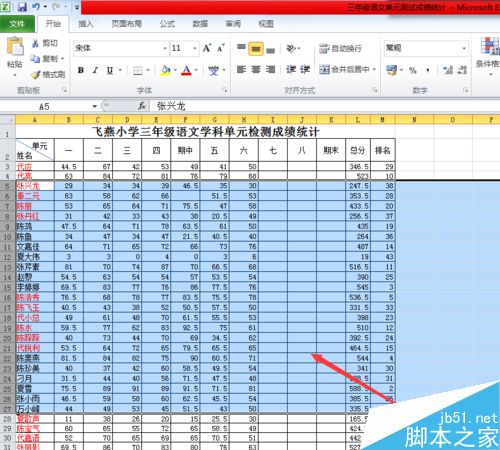
Task: Select row header 5
Action: point(7,186)
